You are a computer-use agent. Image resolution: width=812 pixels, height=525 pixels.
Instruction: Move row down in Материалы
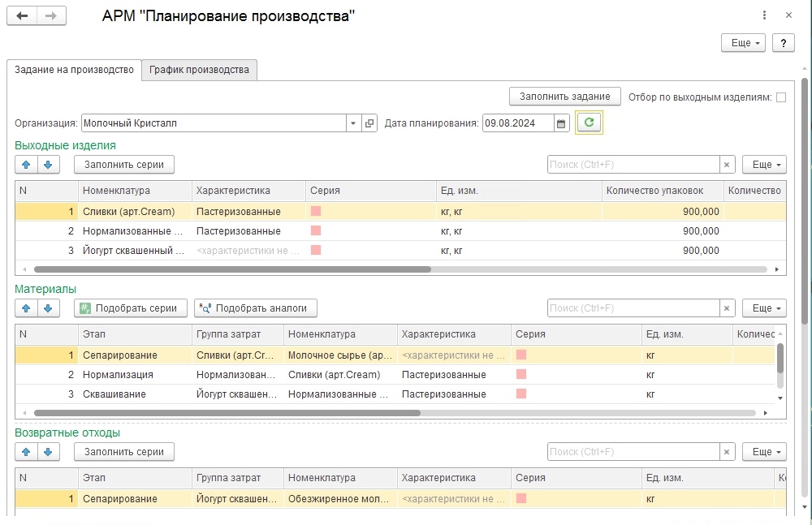pos(48,308)
